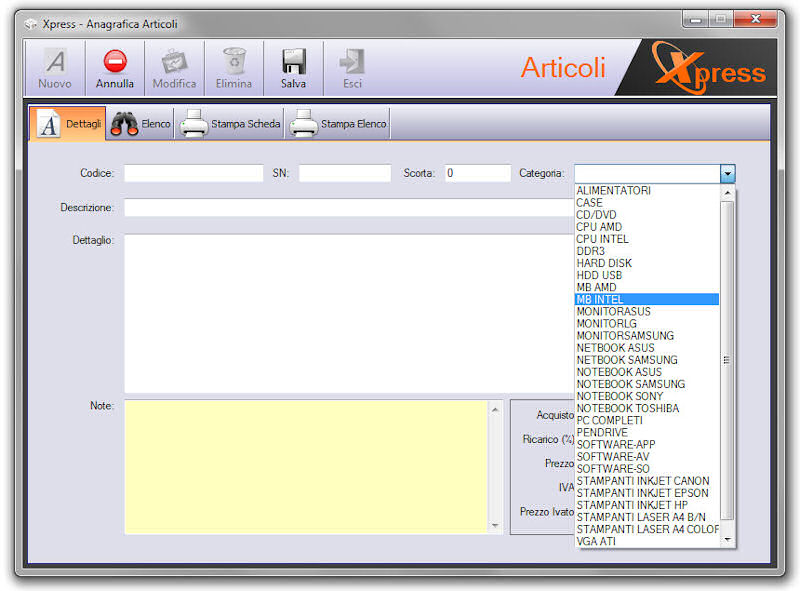Click the Esci exit door icon
This screenshot has height=591, width=800.
coord(352,62)
